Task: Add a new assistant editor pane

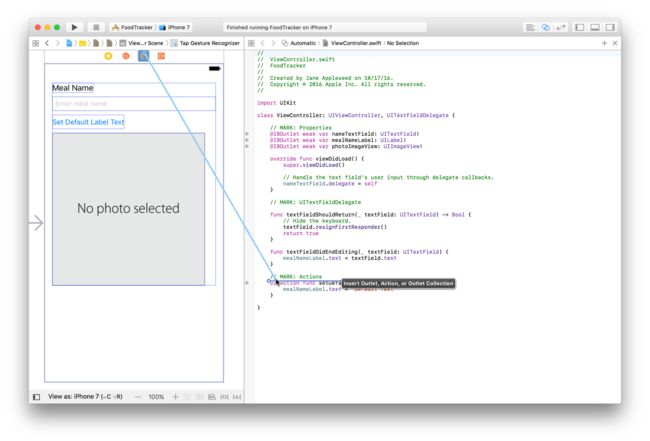Action: (604, 43)
